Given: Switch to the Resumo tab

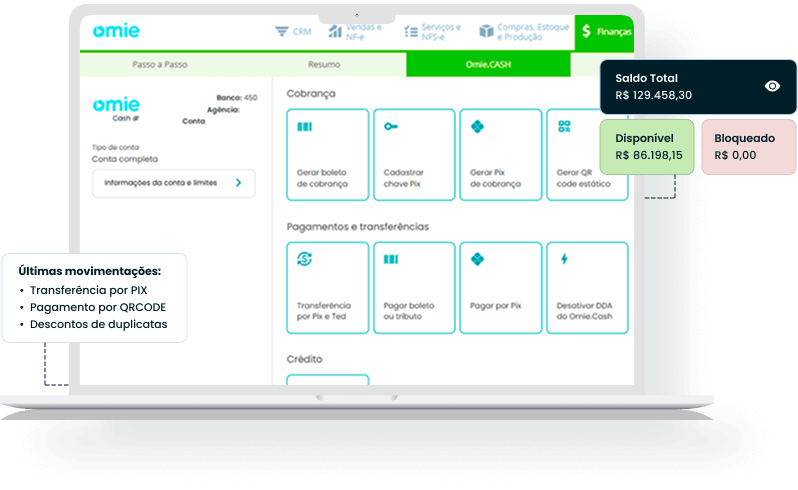Looking at the screenshot, I should pyautogui.click(x=324, y=65).
